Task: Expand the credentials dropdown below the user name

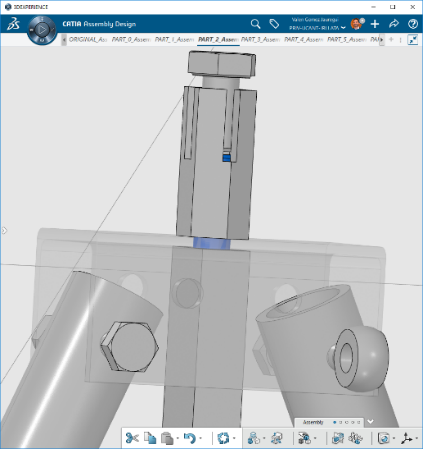Action: (x=343, y=28)
